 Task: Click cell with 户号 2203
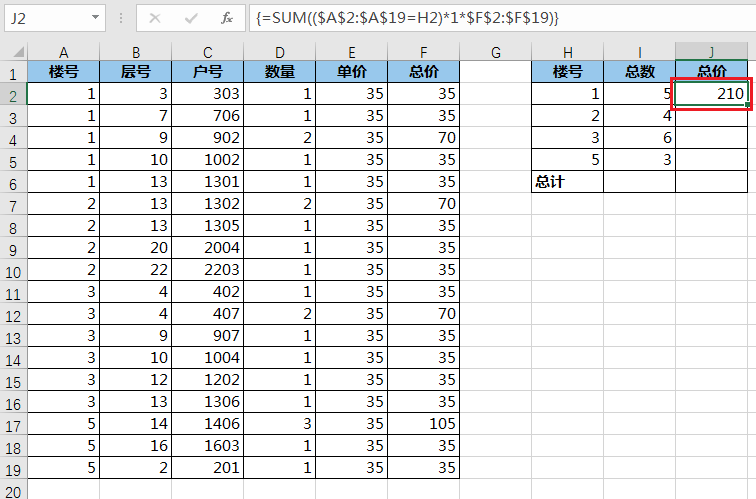[207, 270]
